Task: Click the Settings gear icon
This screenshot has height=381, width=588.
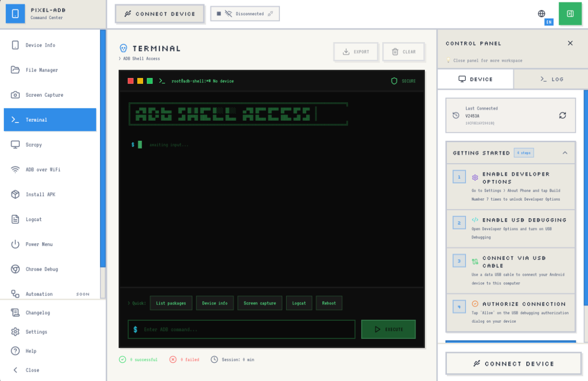Action: pos(15,332)
